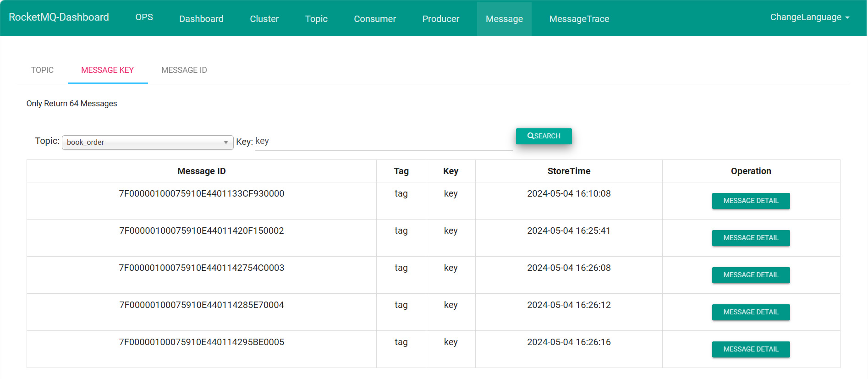Viewport: 868px width, 379px height.
Task: Open the Consumer navigation item
Action: click(x=374, y=19)
